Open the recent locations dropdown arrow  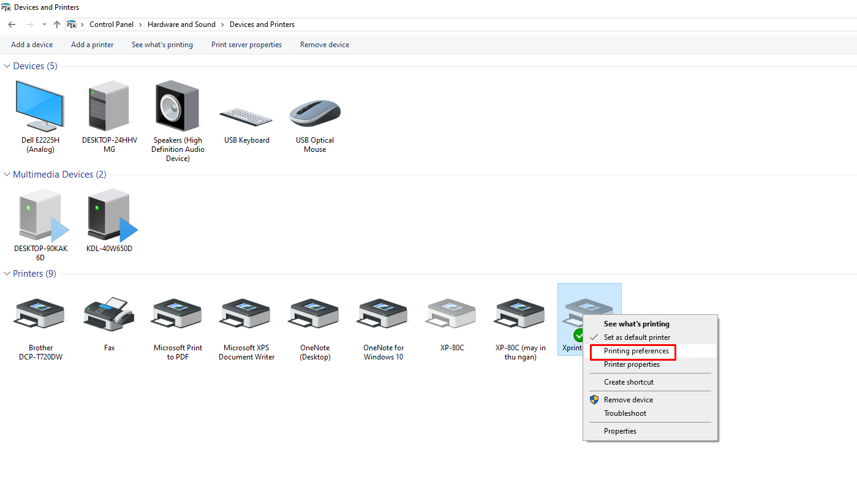click(44, 24)
